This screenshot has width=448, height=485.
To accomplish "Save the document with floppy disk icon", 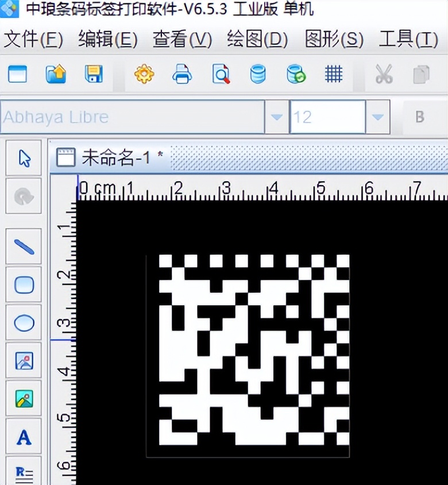I will pos(94,74).
